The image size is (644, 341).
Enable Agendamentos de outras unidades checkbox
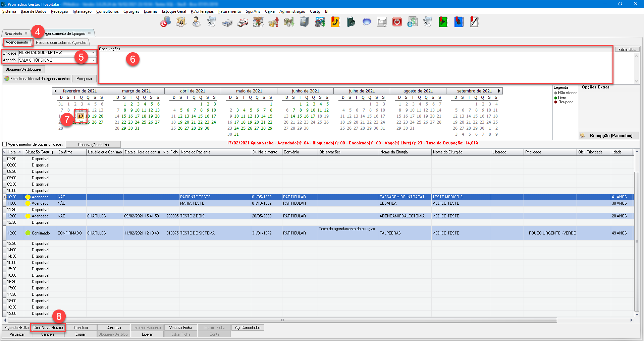[x=5, y=144]
